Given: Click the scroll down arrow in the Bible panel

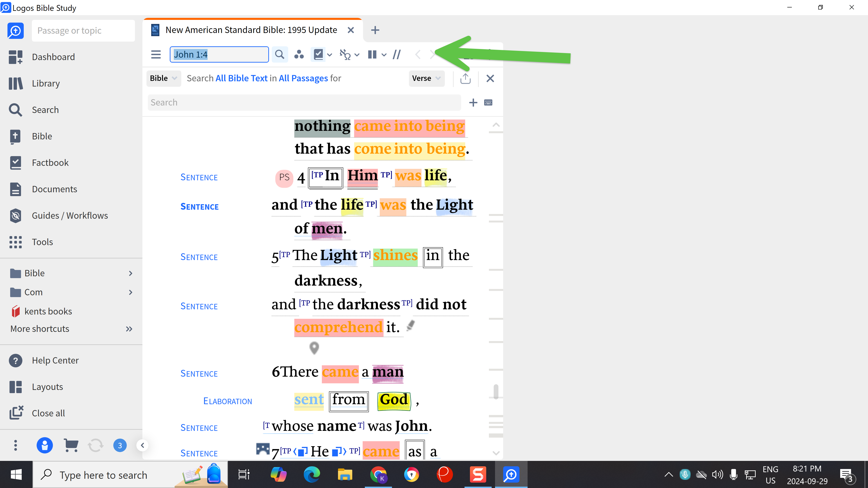Looking at the screenshot, I should (496, 453).
